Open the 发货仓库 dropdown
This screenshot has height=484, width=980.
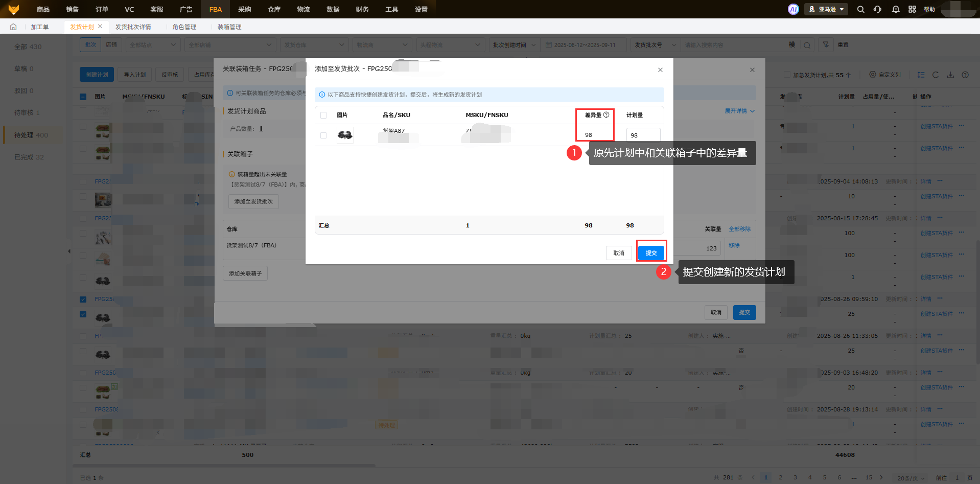click(314, 45)
